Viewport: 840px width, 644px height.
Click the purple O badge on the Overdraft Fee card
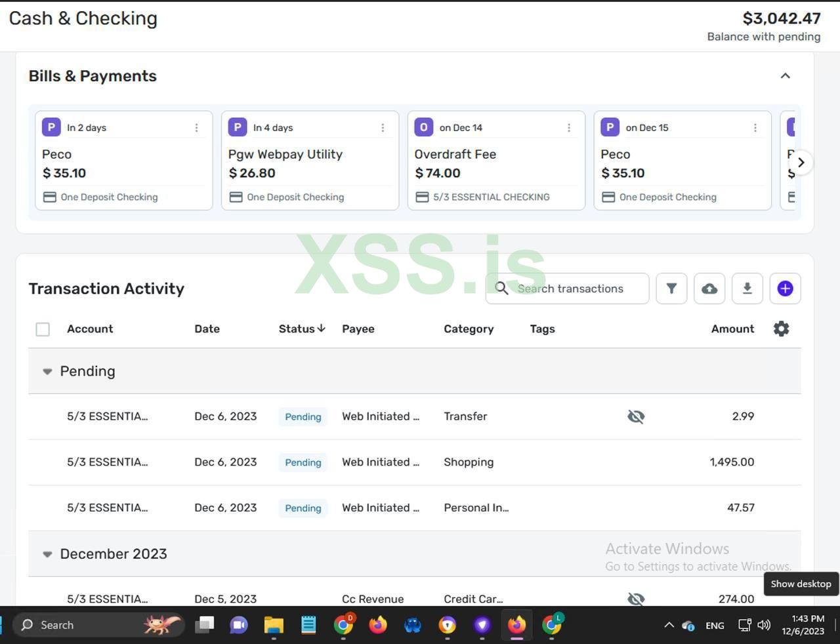pos(424,127)
